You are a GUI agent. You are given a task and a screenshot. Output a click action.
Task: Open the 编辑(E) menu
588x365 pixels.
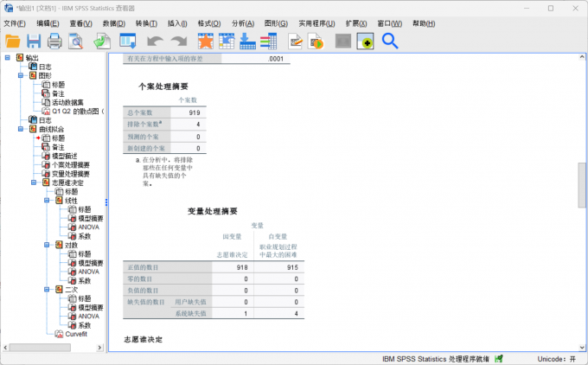48,23
